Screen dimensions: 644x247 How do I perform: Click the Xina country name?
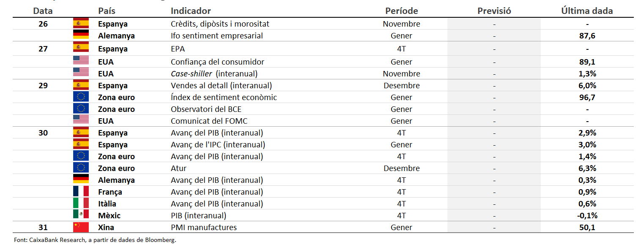106,227
